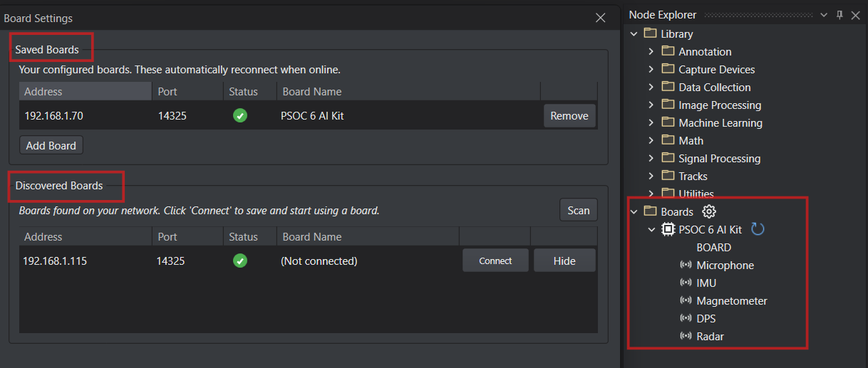Select the IMU sensor node
The image size is (868, 368).
706,283
